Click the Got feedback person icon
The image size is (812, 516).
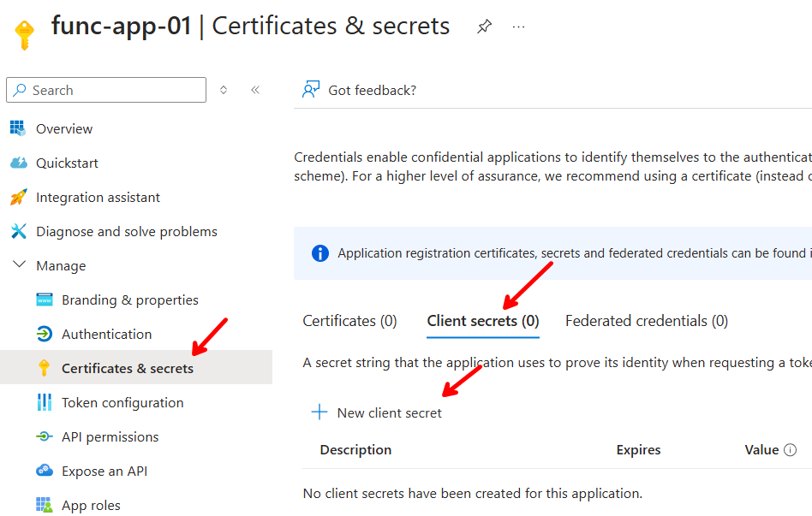click(x=311, y=90)
